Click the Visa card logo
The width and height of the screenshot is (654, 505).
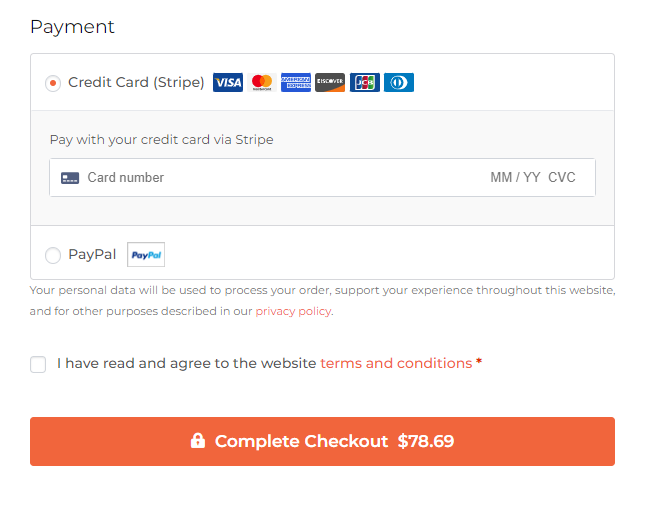(228, 82)
